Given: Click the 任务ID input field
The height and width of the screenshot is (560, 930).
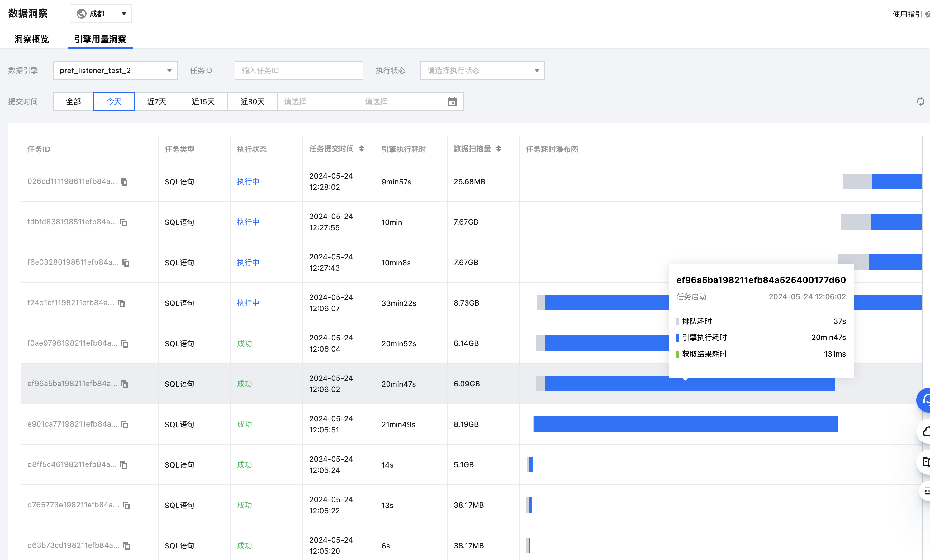Looking at the screenshot, I should [298, 71].
